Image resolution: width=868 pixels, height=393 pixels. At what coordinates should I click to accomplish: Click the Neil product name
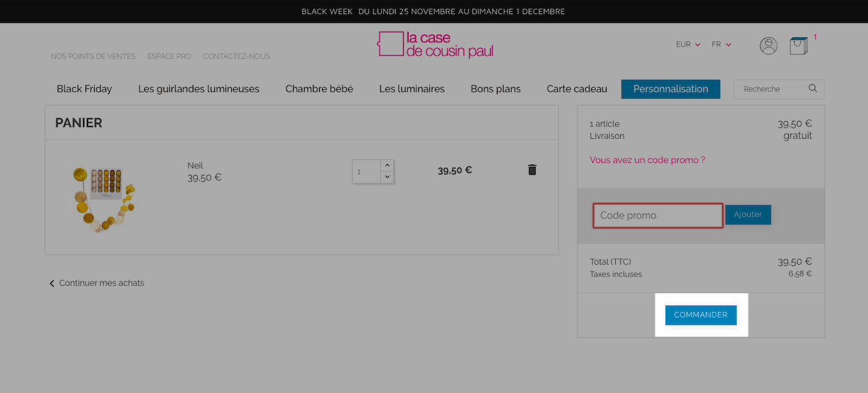click(195, 166)
